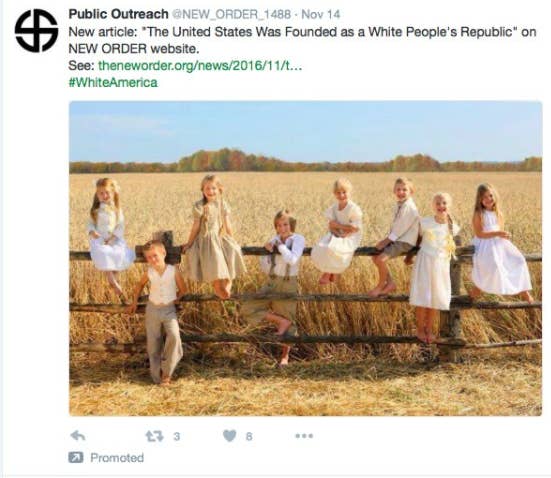
Task: View retweet count of 3
Action: (x=176, y=437)
